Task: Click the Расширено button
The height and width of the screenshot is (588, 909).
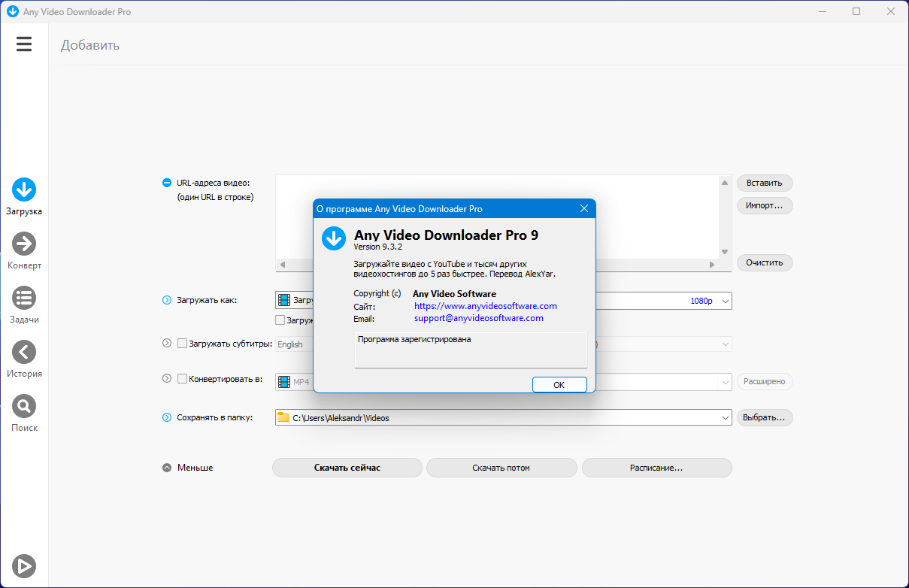Action: [765, 382]
